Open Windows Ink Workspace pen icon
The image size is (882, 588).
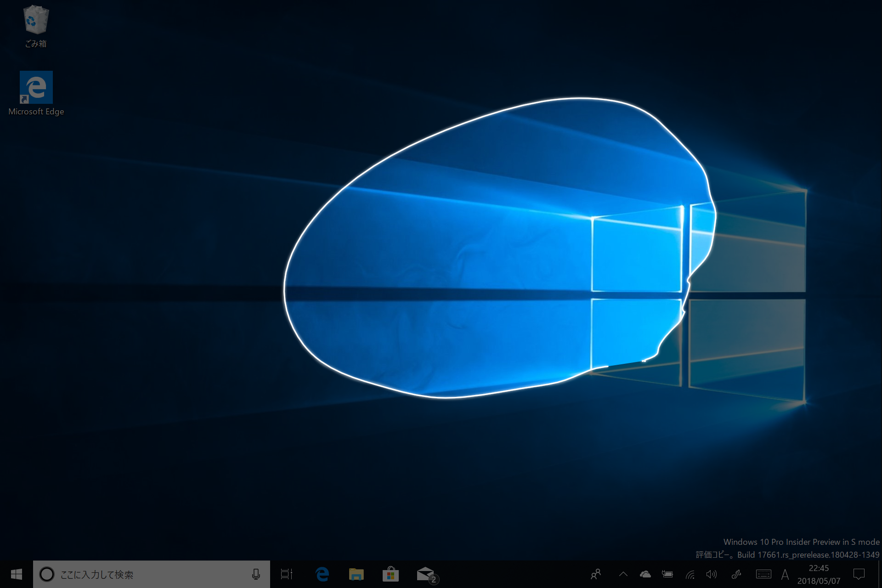[736, 574]
